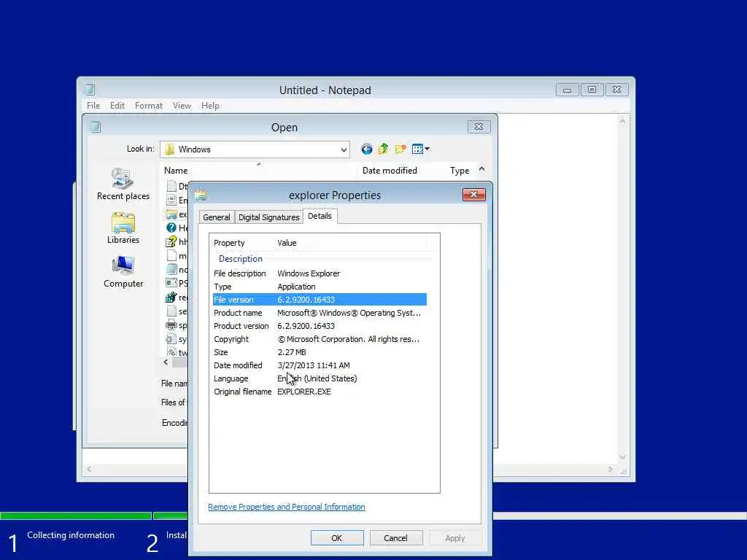Screen dimensions: 747x560
Task: Click Cancel in explorer Properties
Action: (396, 538)
